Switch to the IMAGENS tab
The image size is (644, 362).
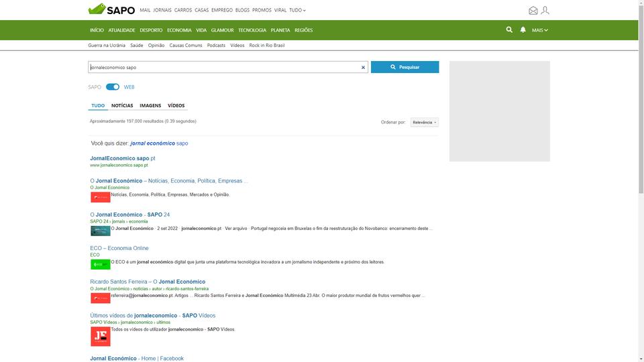click(x=150, y=105)
